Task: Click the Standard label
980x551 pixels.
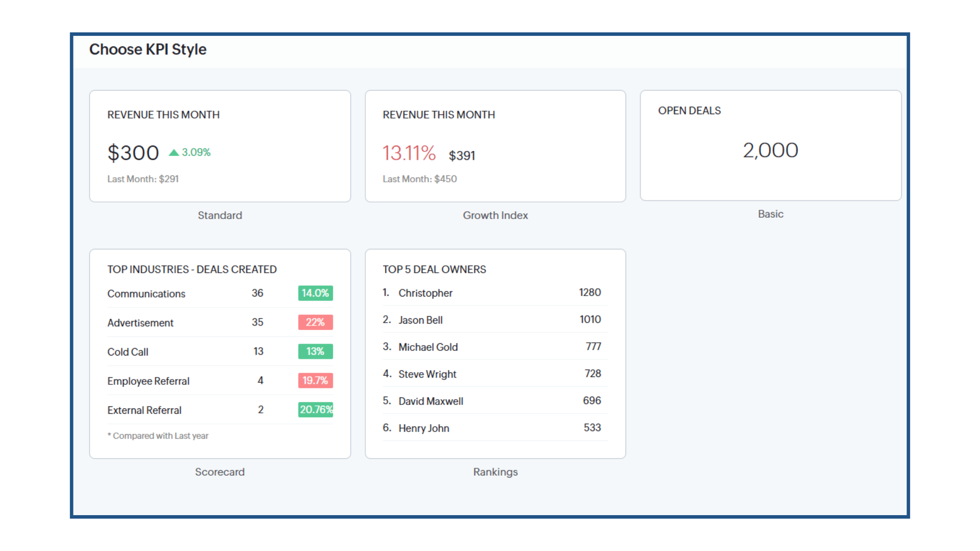Action: click(220, 215)
